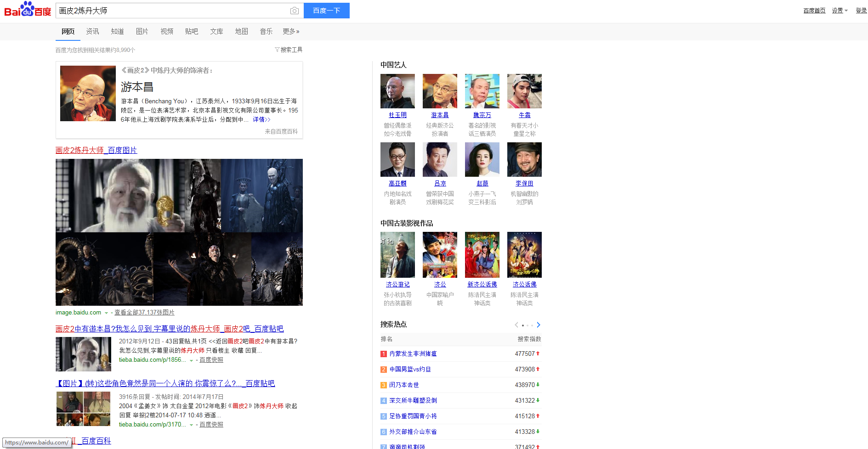
Task: Go to previous page of search hotspots
Action: pos(516,325)
